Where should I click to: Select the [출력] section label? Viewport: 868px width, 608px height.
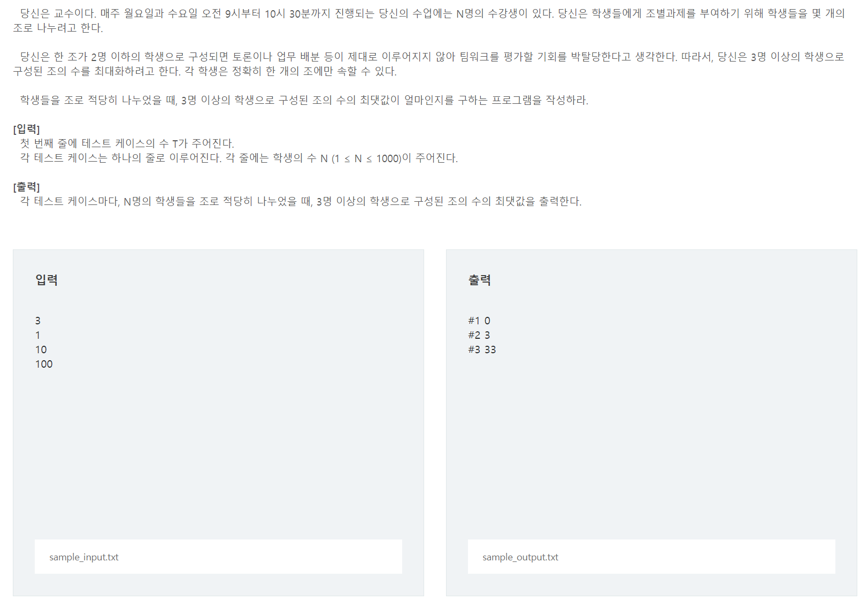27,187
